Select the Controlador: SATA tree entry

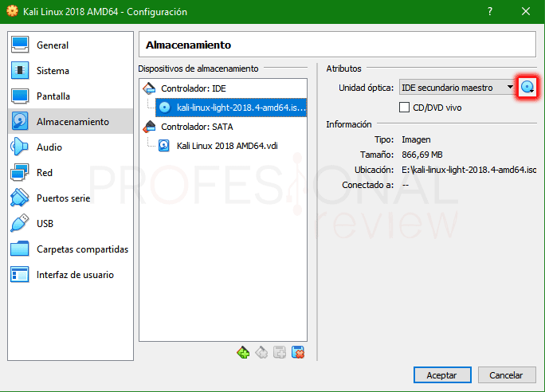tap(197, 127)
